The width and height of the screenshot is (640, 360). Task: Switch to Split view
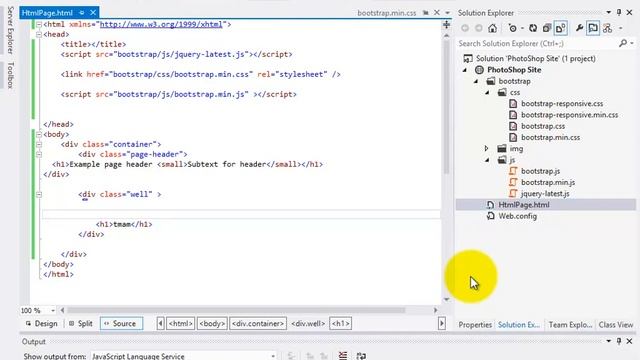coord(81,324)
